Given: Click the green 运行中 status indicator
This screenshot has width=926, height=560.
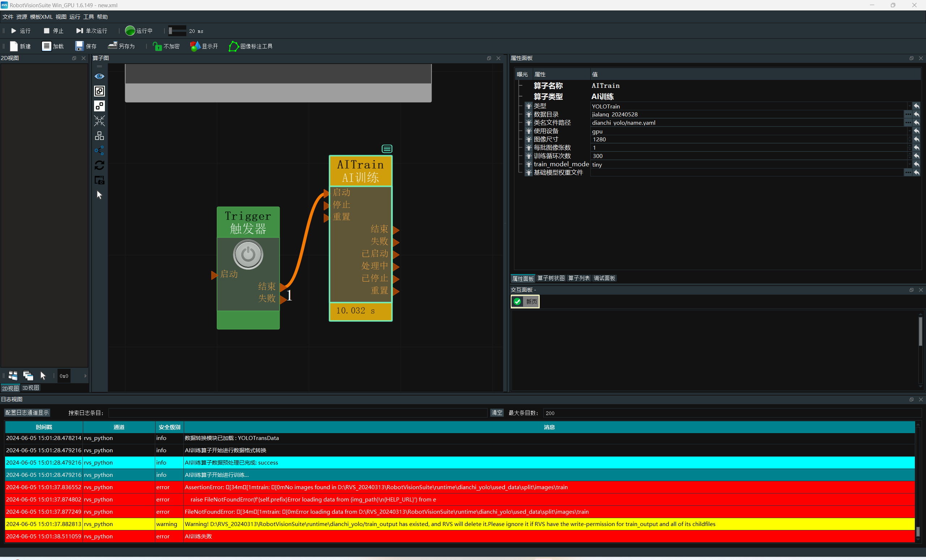Looking at the screenshot, I should [129, 31].
